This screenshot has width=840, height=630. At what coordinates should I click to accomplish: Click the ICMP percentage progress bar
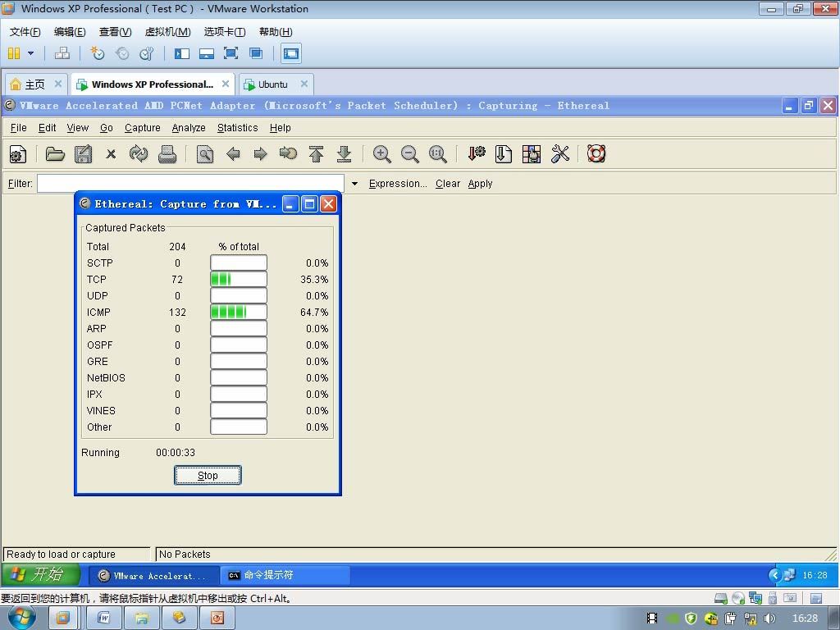click(x=239, y=312)
